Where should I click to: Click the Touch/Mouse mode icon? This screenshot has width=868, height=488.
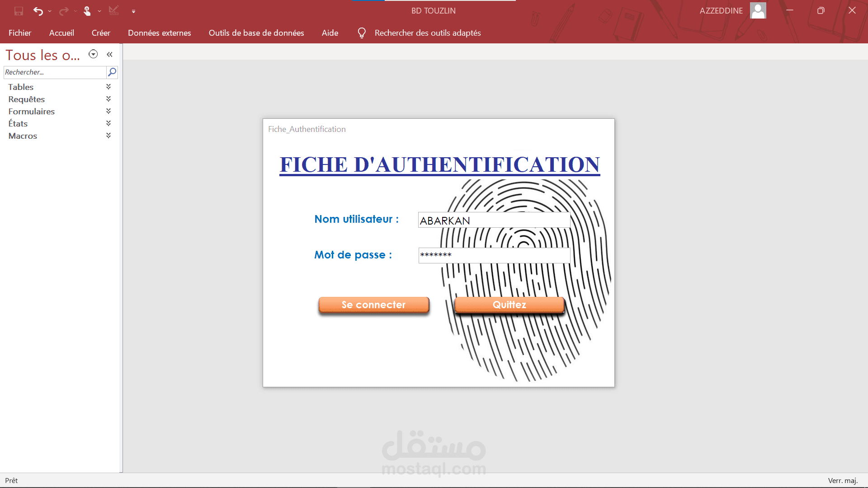[87, 11]
